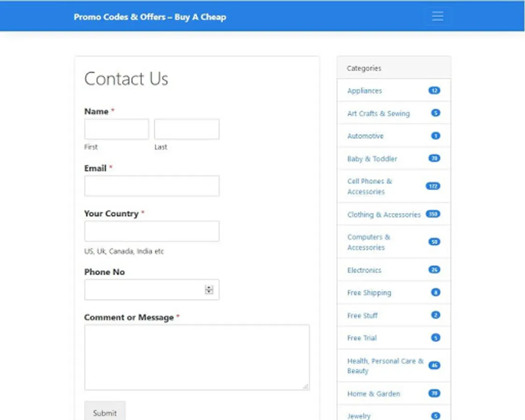Image resolution: width=525 pixels, height=420 pixels.
Task: Click the 'Last' sublabel under name
Action: [161, 147]
